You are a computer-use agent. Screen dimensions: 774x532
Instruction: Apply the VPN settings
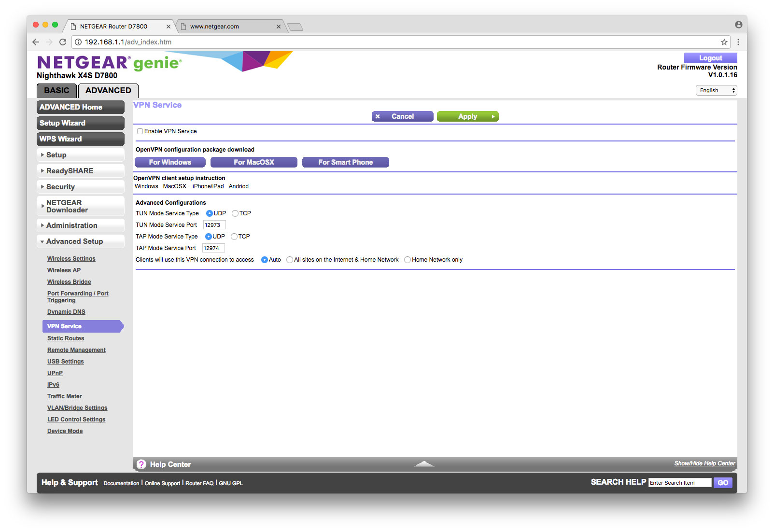click(468, 116)
